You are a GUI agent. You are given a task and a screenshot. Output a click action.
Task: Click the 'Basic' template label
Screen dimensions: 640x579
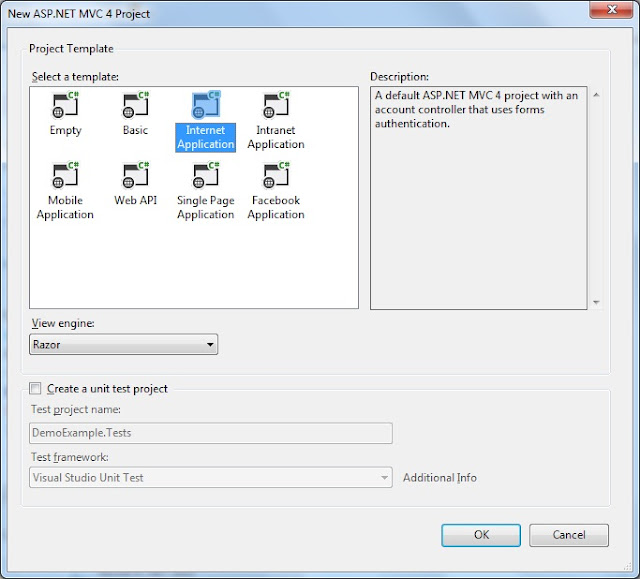pyautogui.click(x=136, y=130)
